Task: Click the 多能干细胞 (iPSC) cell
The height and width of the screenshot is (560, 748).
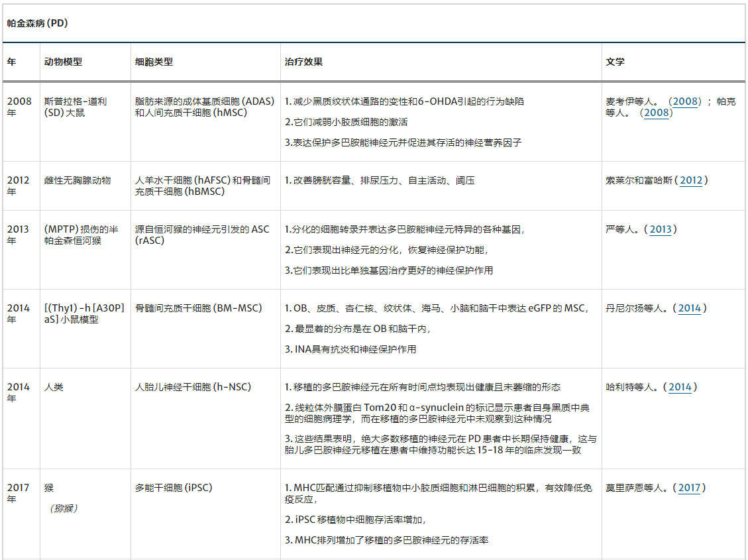Action: click(173, 488)
